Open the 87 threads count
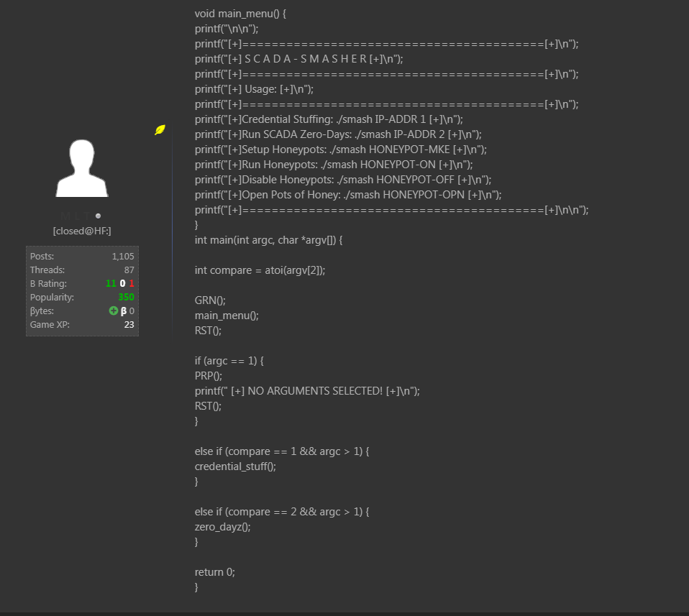 tap(129, 270)
